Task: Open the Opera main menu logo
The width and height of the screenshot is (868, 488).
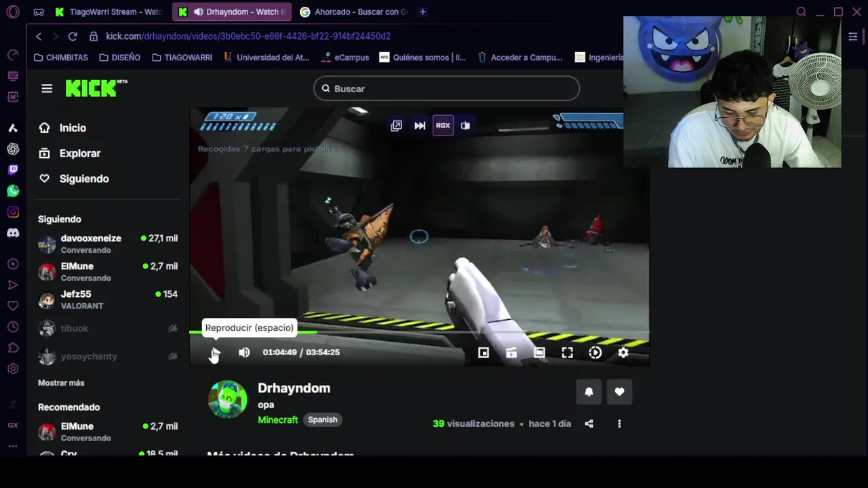Action: tap(13, 12)
